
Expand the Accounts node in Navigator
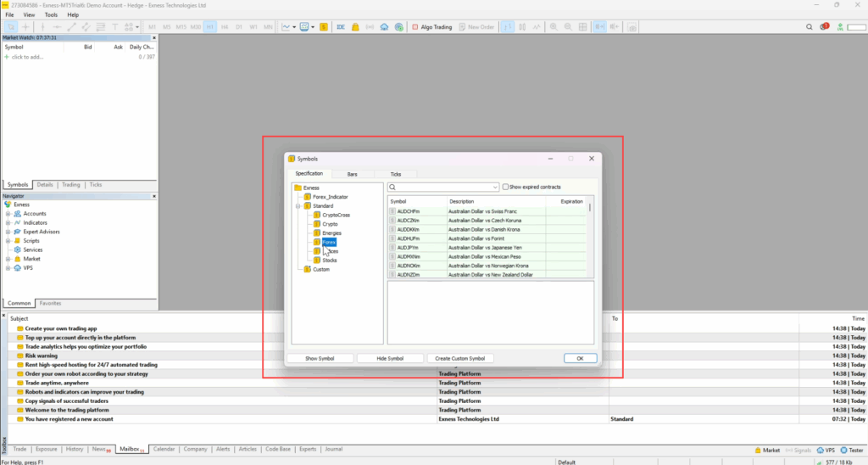tap(8, 214)
